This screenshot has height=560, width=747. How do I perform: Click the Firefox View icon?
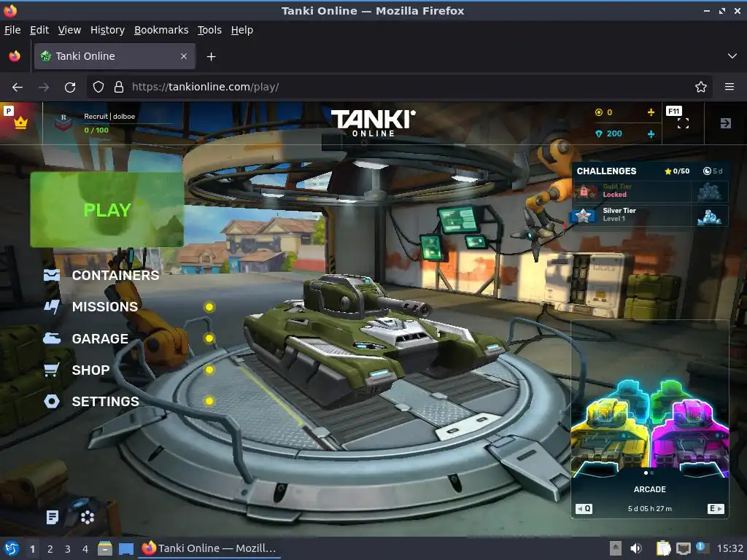pos(15,56)
